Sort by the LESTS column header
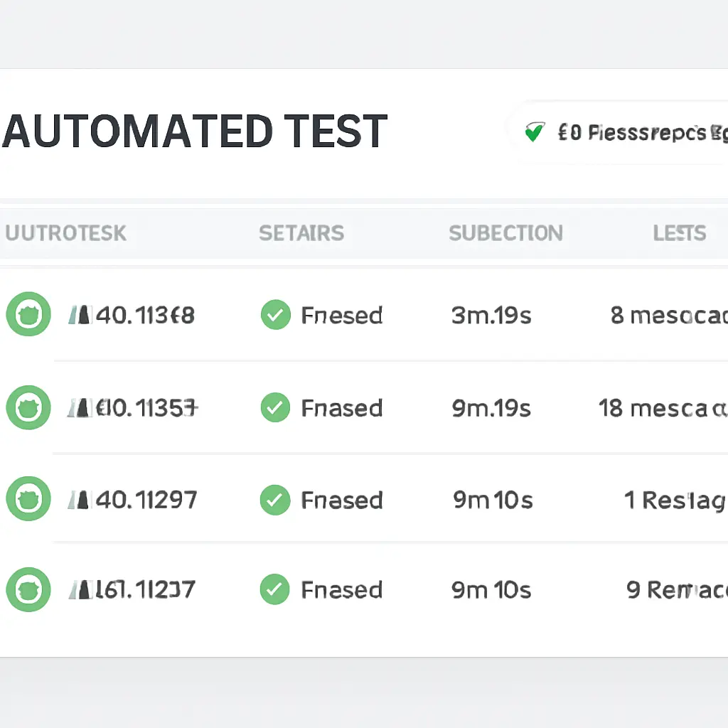 click(680, 233)
